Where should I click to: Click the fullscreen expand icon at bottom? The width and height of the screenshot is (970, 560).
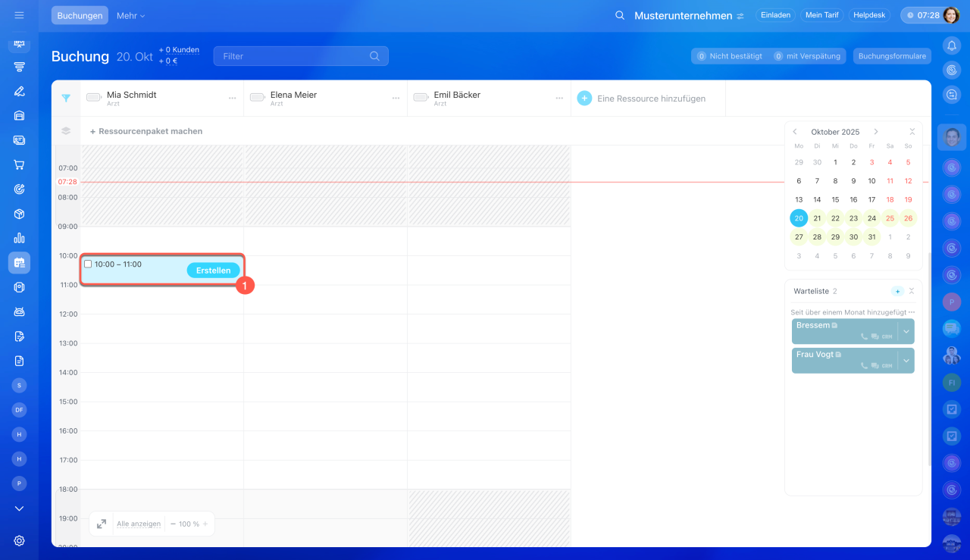[x=102, y=524]
